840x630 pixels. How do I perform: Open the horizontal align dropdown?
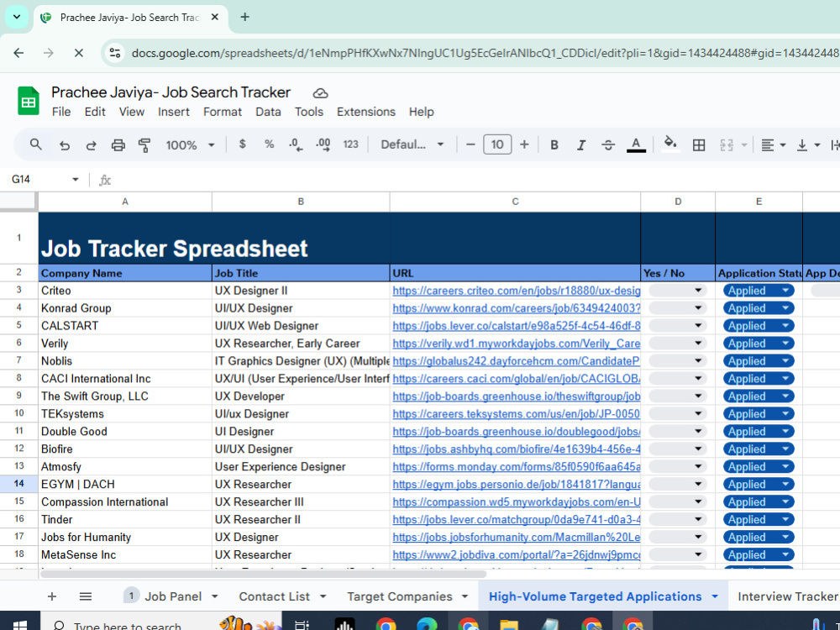click(773, 144)
